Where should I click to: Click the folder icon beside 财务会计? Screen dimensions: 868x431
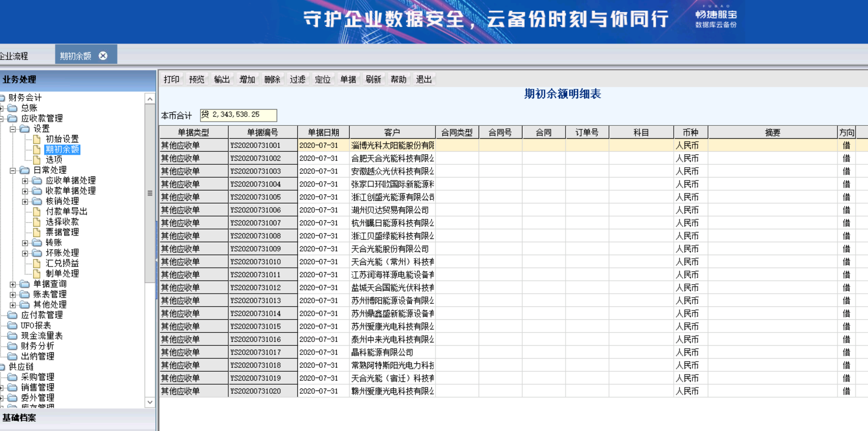(x=2, y=98)
